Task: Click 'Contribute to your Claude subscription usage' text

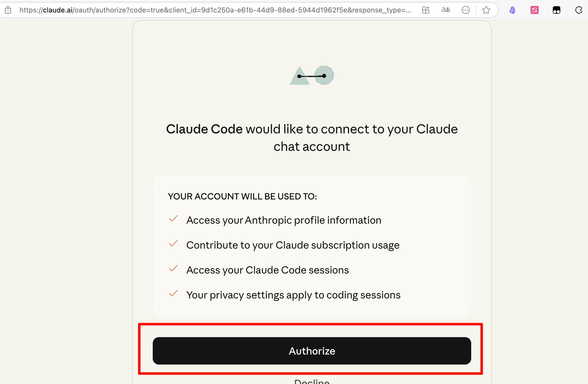Action: [x=293, y=245]
